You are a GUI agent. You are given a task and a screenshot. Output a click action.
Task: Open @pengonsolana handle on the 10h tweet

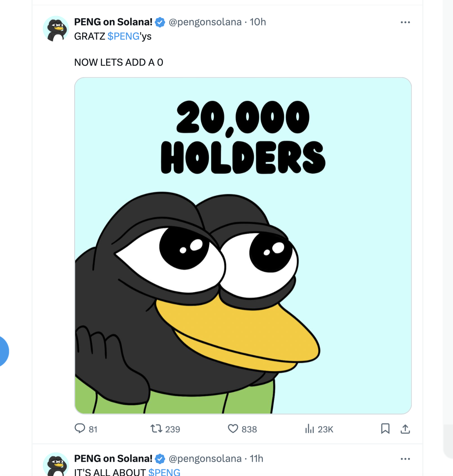pyautogui.click(x=205, y=22)
